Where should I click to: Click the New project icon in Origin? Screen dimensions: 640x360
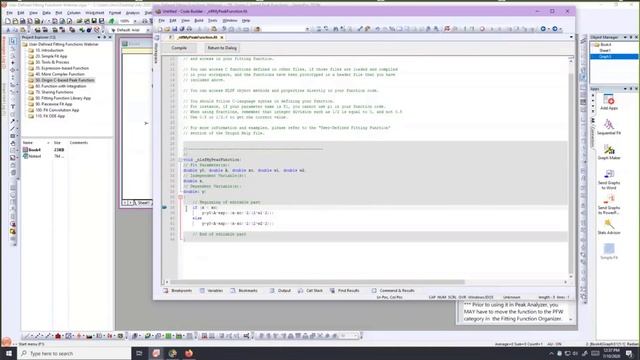point(8,21)
